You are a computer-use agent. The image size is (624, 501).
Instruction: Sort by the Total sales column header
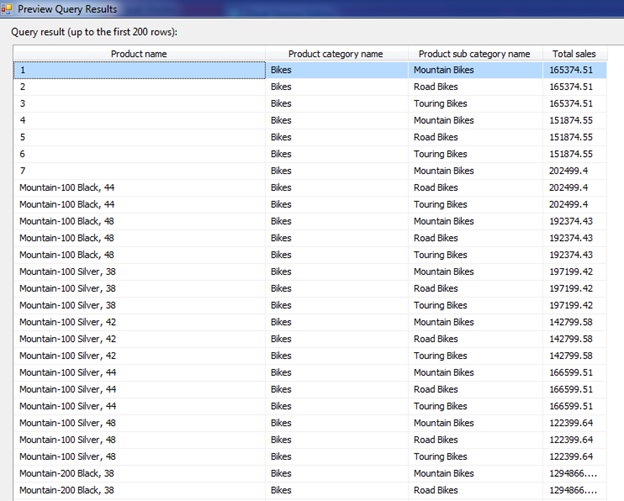pyautogui.click(x=574, y=54)
